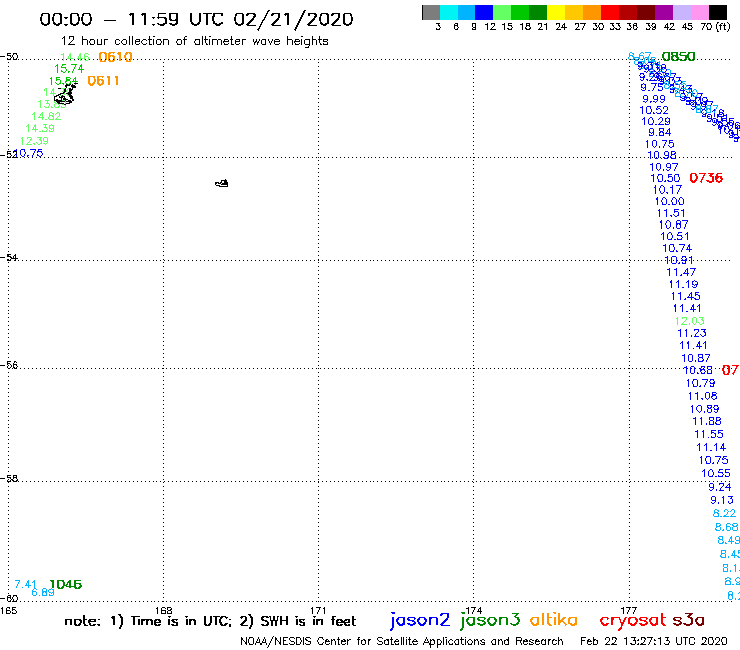This screenshot has width=740, height=650.
Task: Click the 9.24 wave height value
Action: 720,487
